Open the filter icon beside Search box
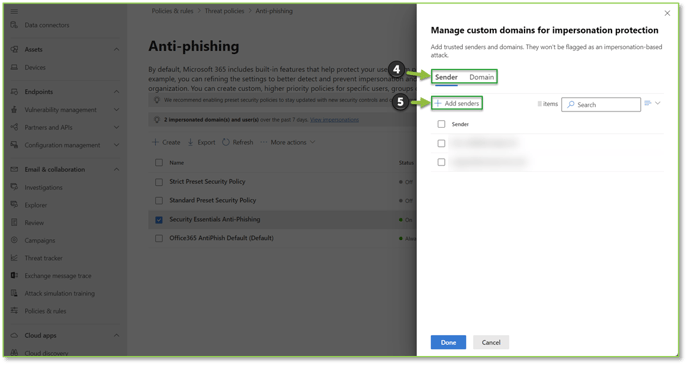 click(648, 103)
